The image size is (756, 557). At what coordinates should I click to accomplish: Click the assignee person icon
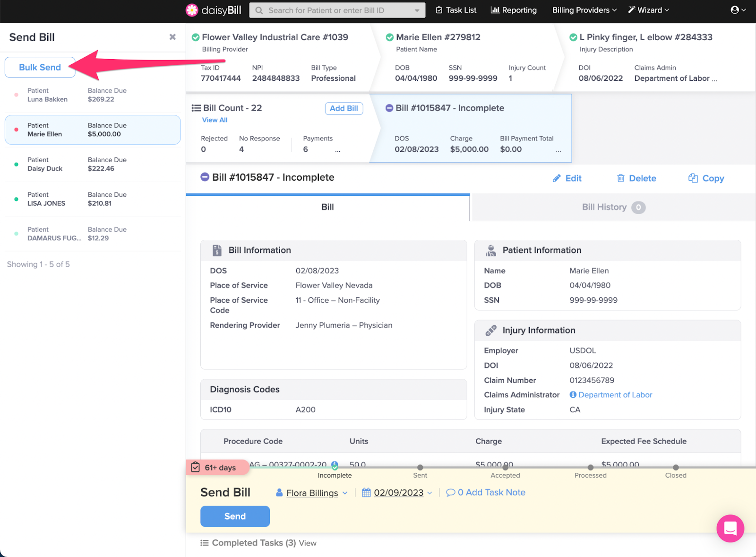pyautogui.click(x=279, y=493)
